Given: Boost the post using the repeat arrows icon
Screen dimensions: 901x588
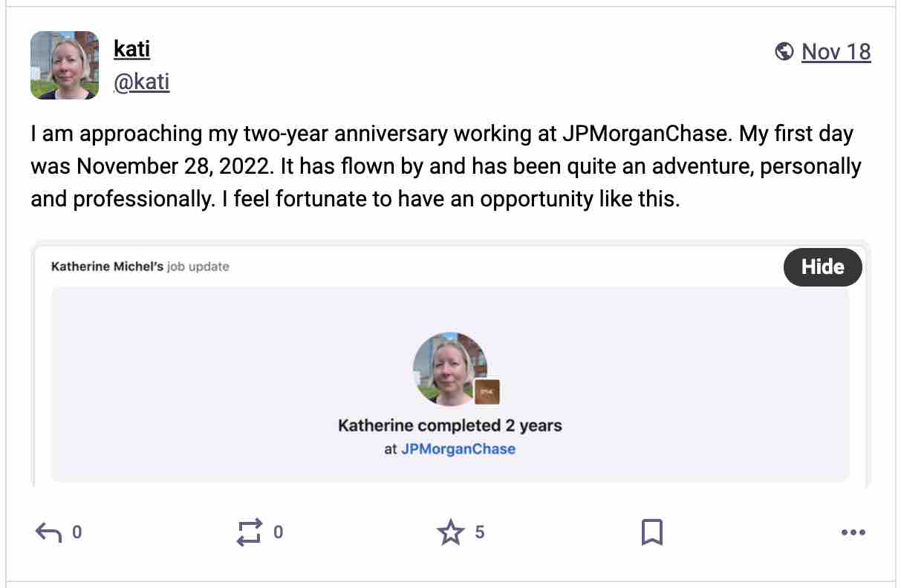Looking at the screenshot, I should pos(249,532).
